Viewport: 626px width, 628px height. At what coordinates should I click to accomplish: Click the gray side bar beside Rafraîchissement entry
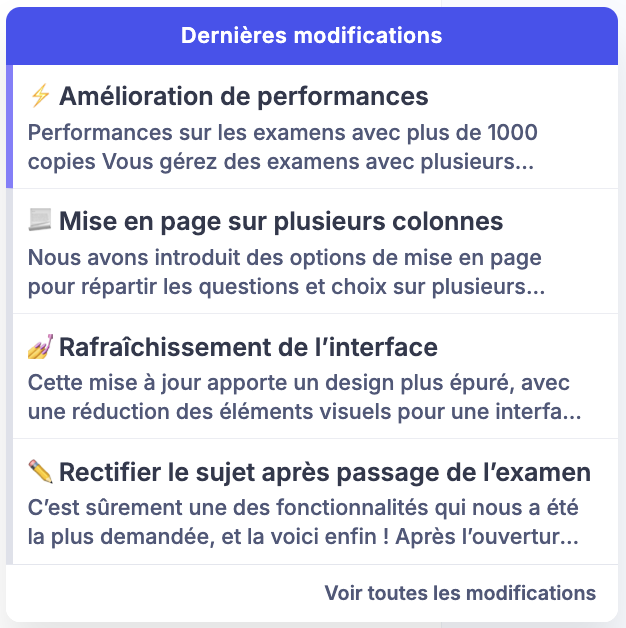coord(9,376)
